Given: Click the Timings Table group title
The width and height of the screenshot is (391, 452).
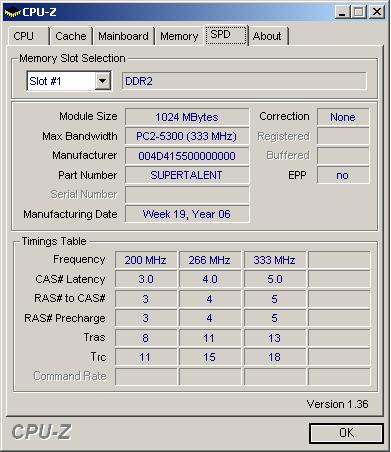Looking at the screenshot, I should click(54, 241).
